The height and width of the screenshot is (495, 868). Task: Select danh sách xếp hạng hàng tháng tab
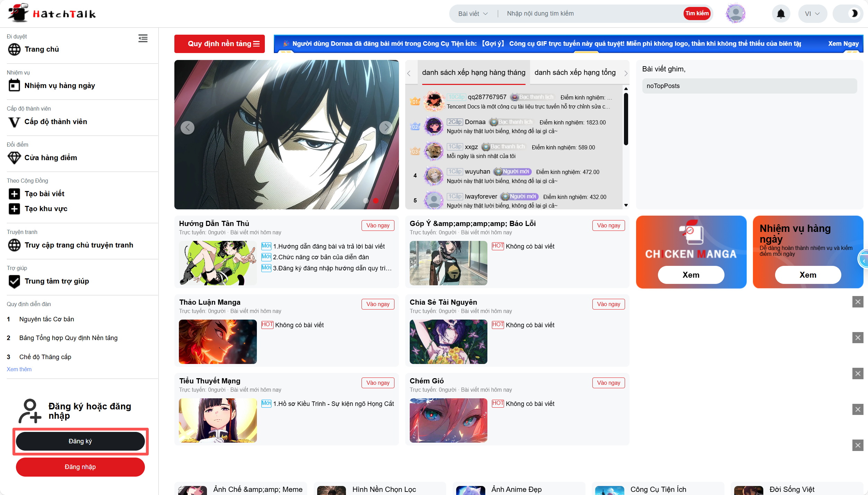(474, 72)
